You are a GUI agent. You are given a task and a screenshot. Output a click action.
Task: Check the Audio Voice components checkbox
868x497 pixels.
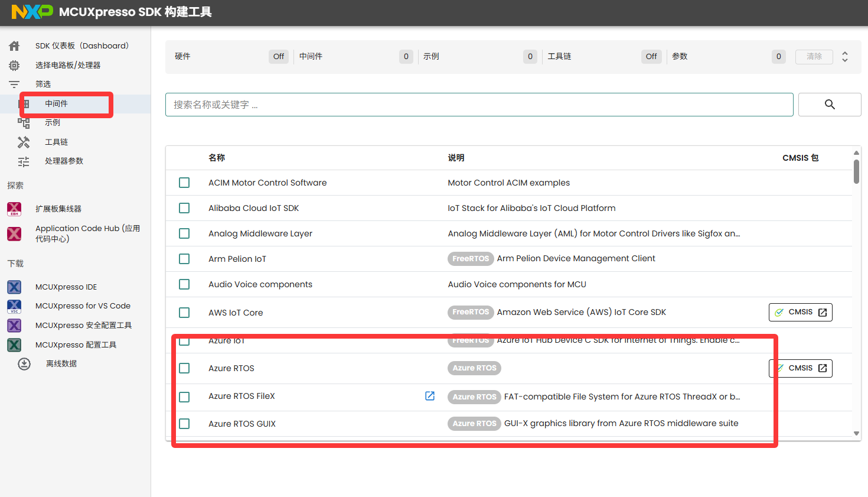tap(184, 284)
